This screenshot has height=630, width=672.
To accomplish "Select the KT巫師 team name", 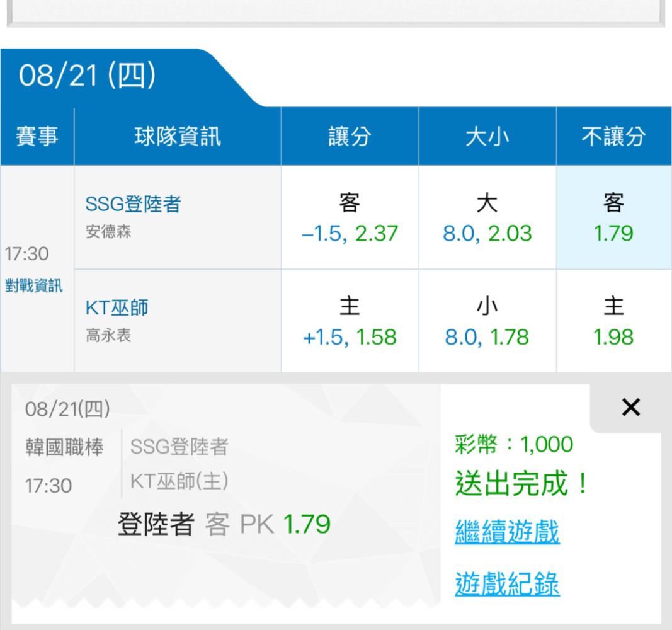I will 117,307.
